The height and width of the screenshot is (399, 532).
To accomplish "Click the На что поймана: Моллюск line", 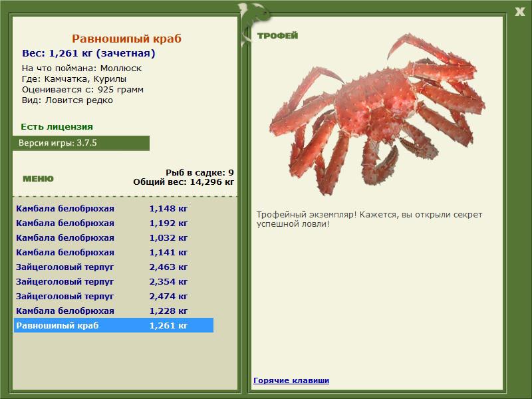I will tap(82, 68).
